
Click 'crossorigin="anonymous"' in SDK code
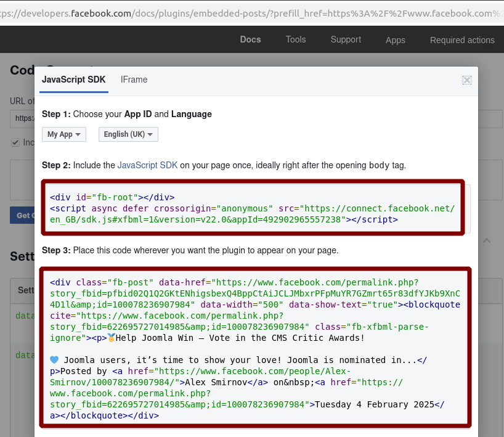(213, 208)
